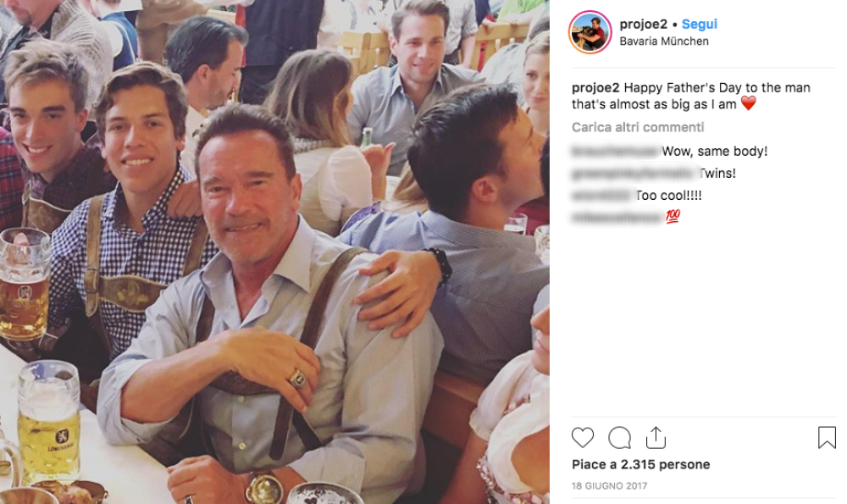The image size is (847, 504).
Task: Open the projoe2 username in the header
Action: [643, 25]
